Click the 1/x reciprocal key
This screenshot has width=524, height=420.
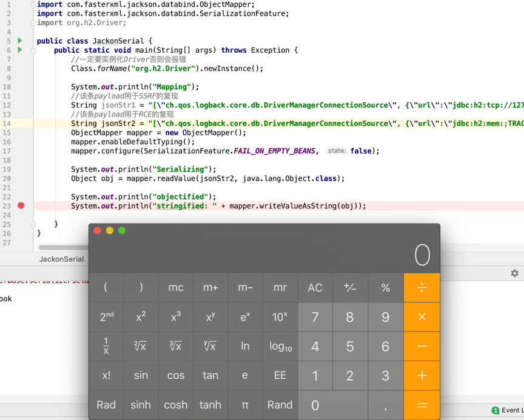pyautogui.click(x=106, y=346)
